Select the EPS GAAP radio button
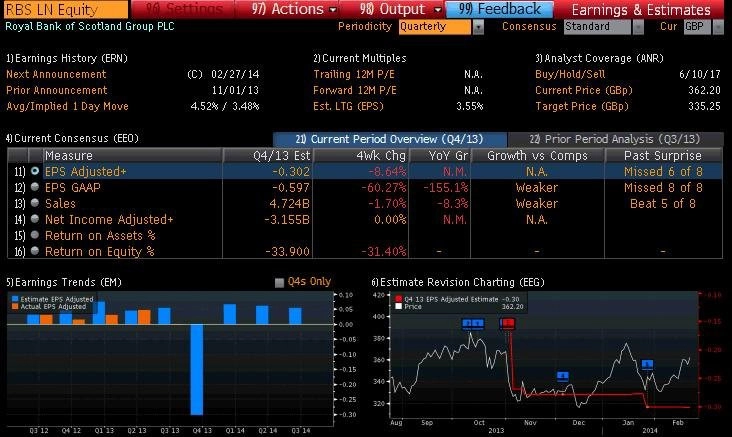Viewport: 732px width, 437px height. tap(35, 187)
